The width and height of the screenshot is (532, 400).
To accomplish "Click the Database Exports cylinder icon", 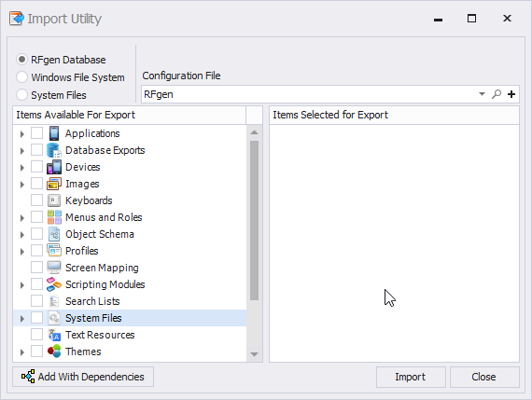I will tap(54, 150).
